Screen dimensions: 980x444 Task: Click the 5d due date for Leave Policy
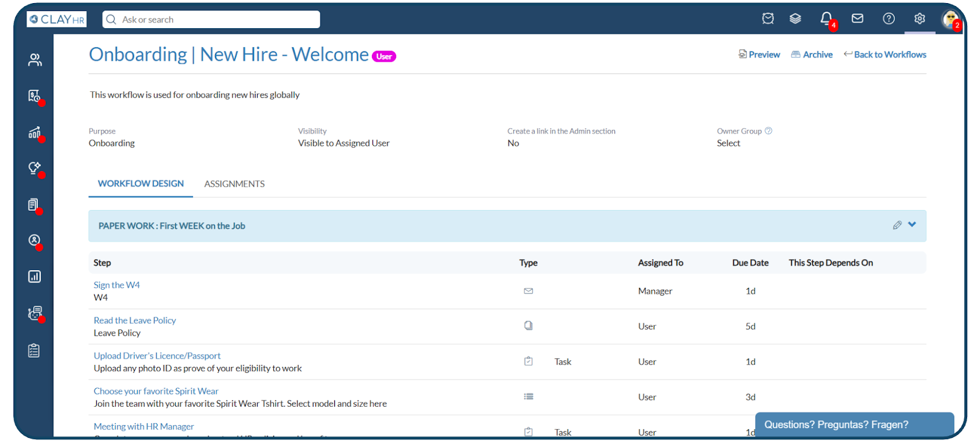click(750, 326)
